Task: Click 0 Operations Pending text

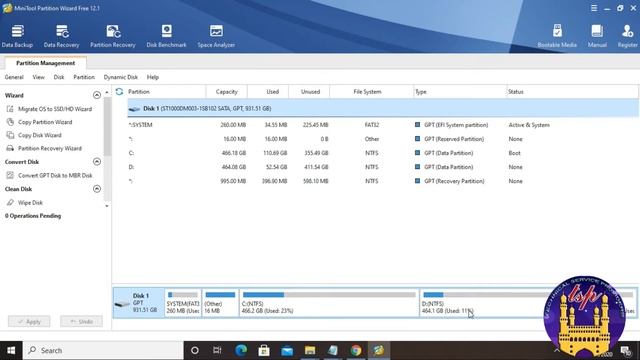Action: click(x=33, y=216)
